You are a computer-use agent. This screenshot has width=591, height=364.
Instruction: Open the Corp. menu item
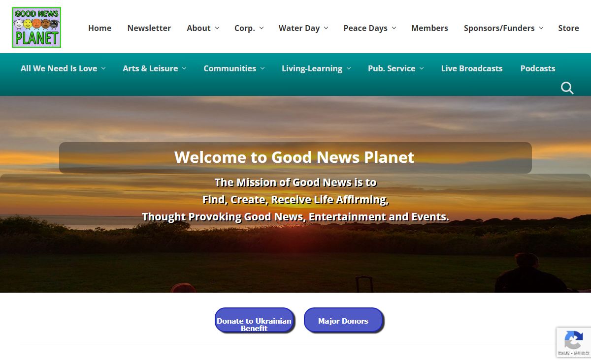(x=245, y=28)
